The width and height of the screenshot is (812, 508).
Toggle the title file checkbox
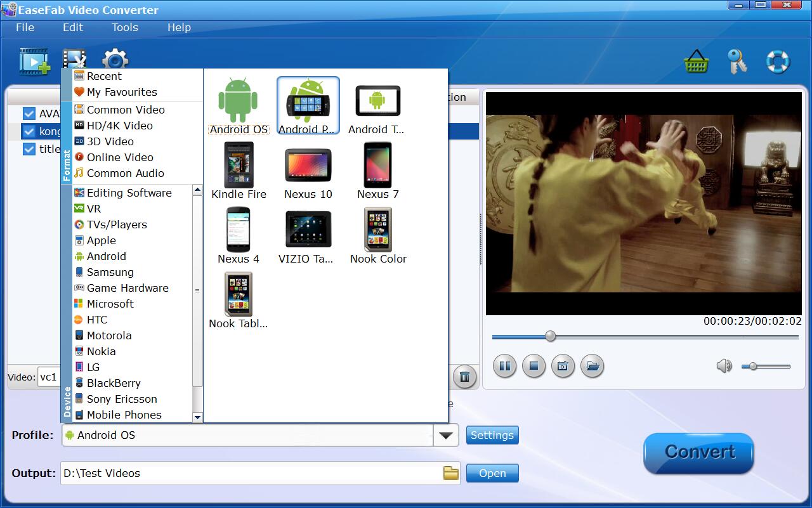coord(29,149)
